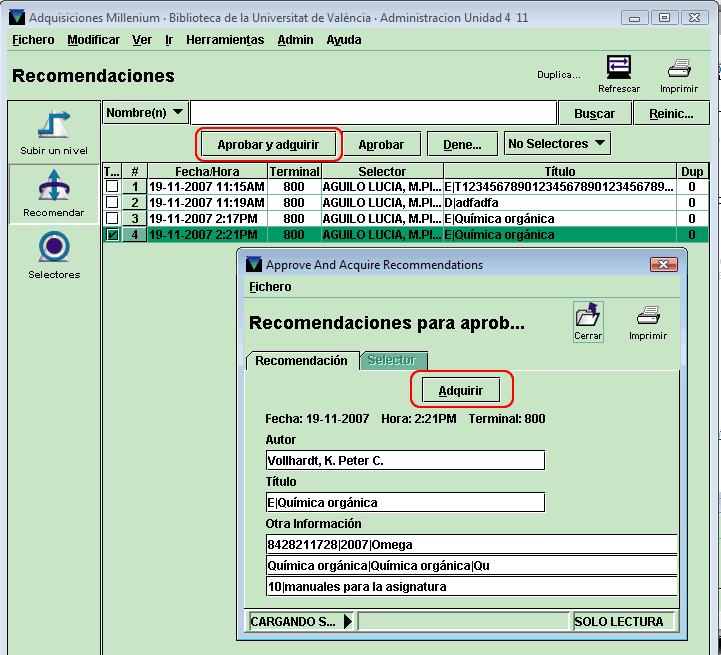Tick the checkbox for recommendation row 2
This screenshot has height=655, width=721.
point(112,202)
